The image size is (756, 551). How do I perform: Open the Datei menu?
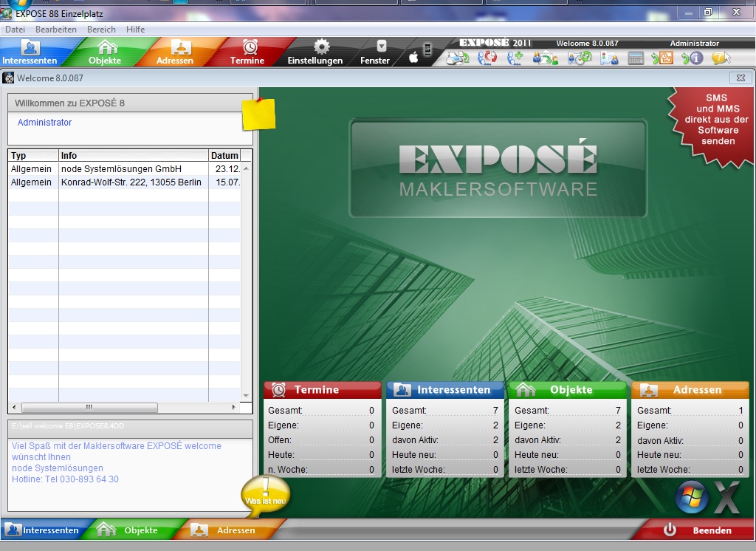pyautogui.click(x=14, y=30)
